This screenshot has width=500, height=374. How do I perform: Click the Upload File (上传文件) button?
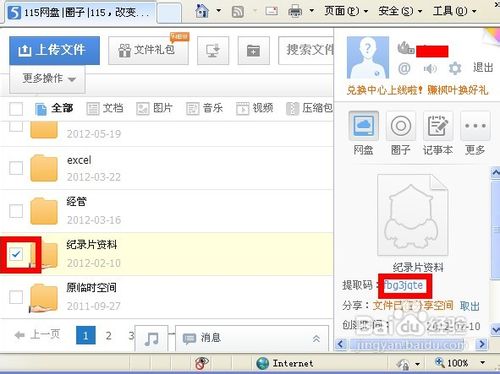pyautogui.click(x=54, y=50)
